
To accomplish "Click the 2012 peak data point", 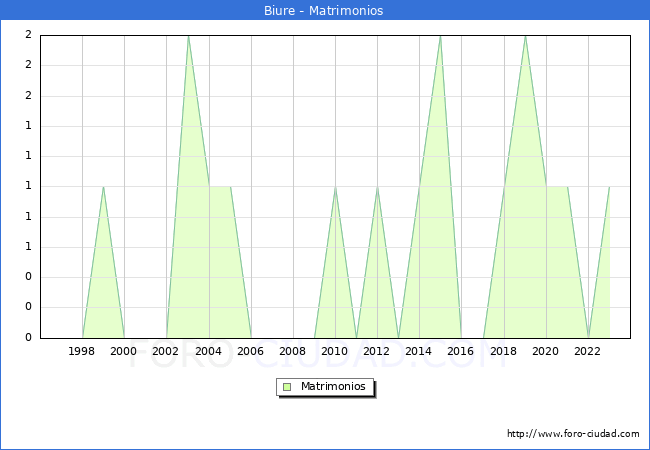I will pyautogui.click(x=377, y=187).
